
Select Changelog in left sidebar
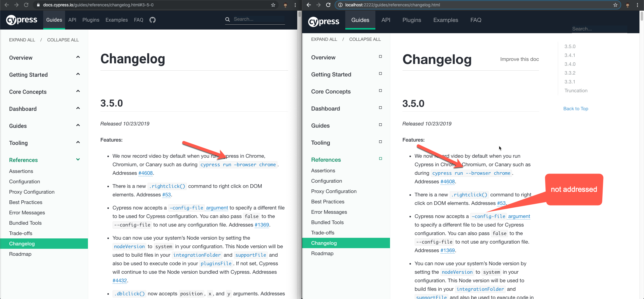tap(44, 244)
